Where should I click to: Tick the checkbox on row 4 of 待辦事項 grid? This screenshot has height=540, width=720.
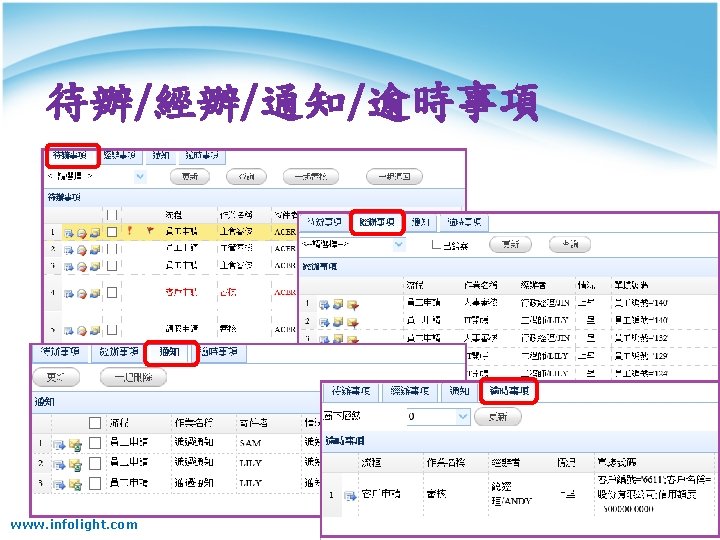pyautogui.click(x=112, y=292)
